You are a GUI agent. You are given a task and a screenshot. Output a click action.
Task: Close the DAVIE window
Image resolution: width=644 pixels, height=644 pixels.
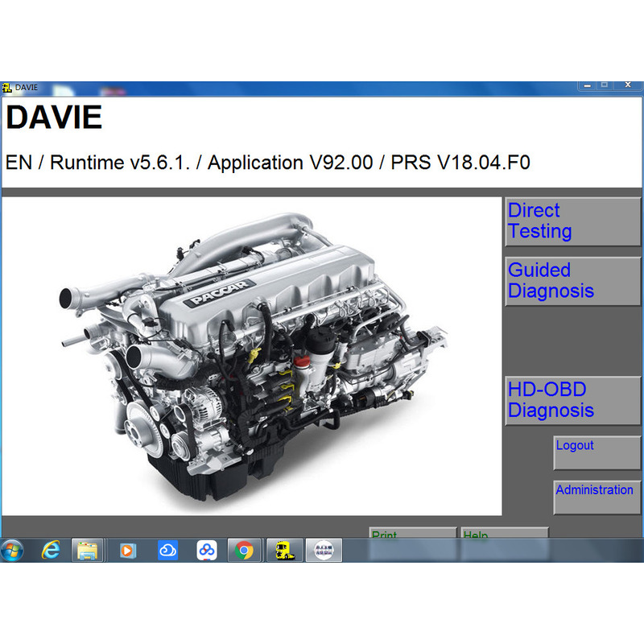(x=627, y=85)
